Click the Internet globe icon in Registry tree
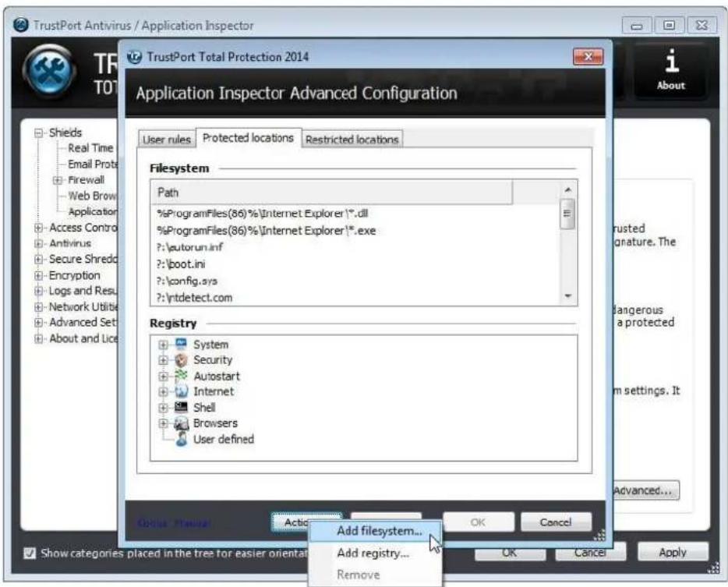This screenshot has height=587, width=728. tap(181, 391)
